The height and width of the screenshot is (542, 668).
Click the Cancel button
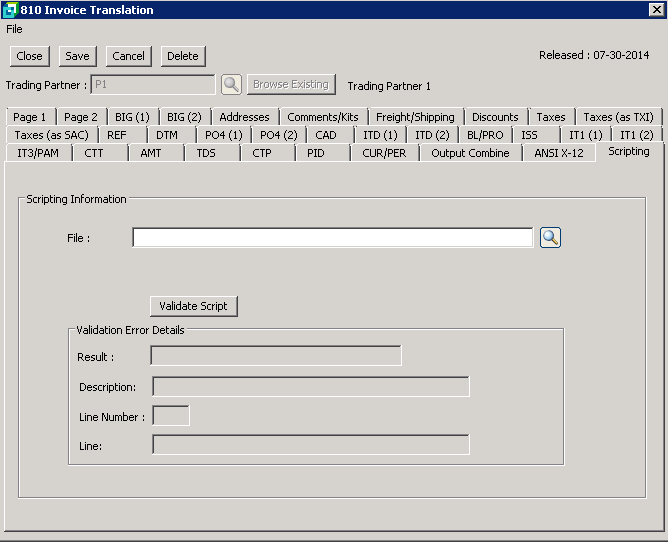click(x=128, y=56)
